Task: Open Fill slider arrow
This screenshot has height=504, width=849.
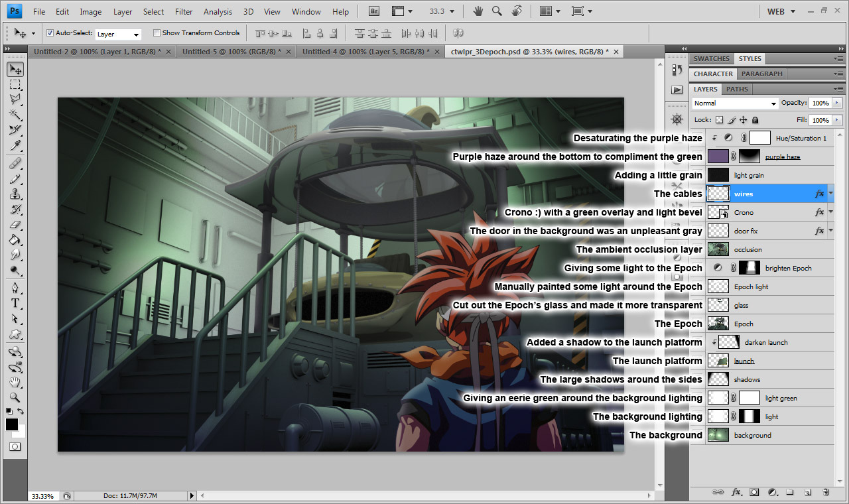Action: [837, 120]
